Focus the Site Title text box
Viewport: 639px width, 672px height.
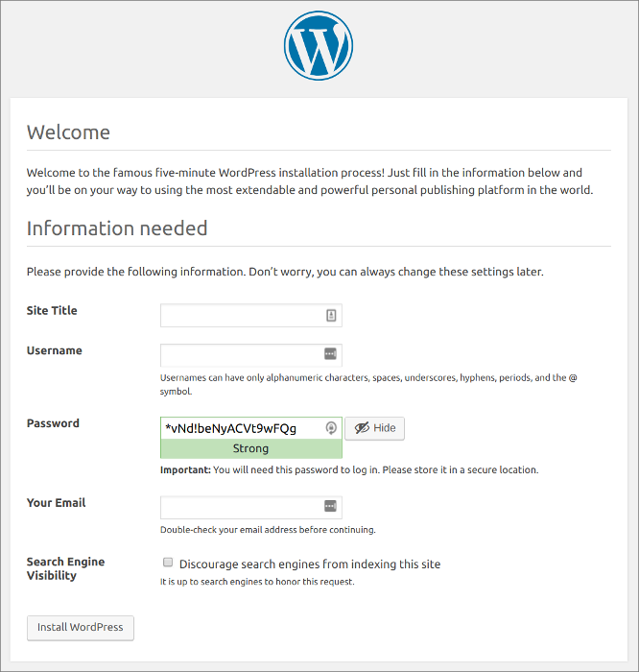pyautogui.click(x=240, y=315)
